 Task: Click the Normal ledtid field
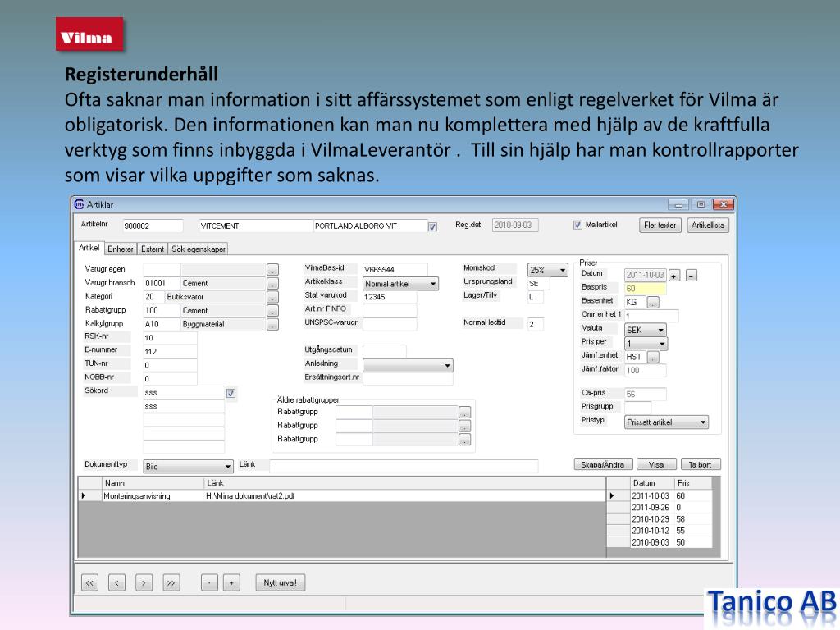(x=535, y=324)
